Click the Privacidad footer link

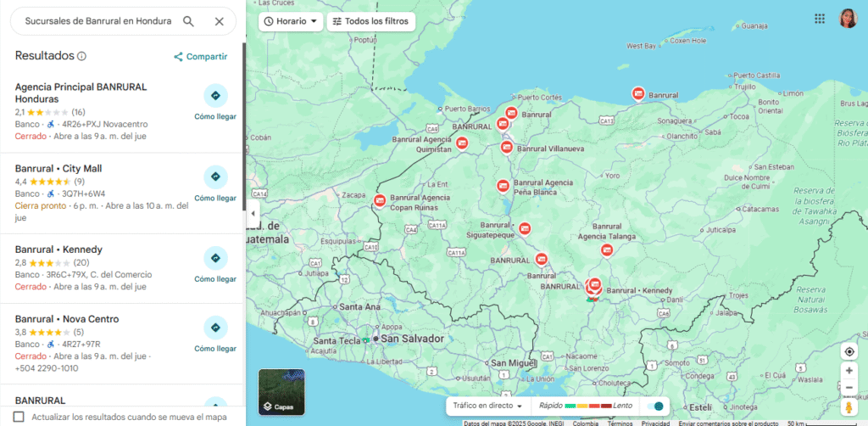coord(655,423)
